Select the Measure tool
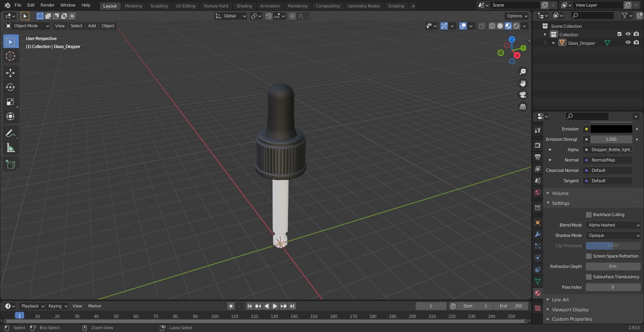The width and height of the screenshot is (644, 332). tap(10, 148)
